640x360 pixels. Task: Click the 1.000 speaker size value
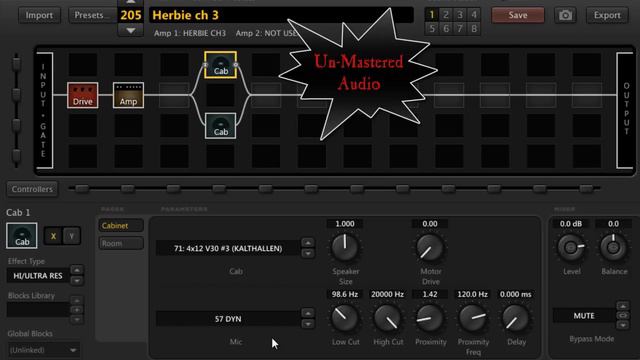pyautogui.click(x=345, y=224)
